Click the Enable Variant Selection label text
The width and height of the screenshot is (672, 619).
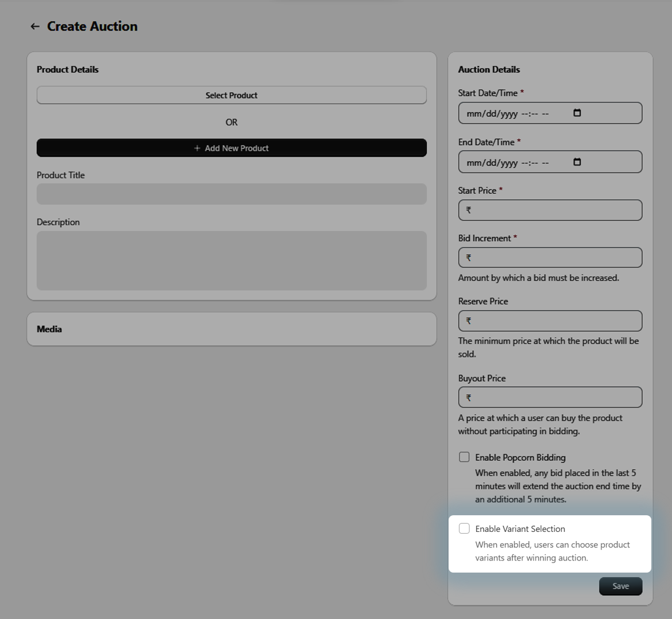[520, 529]
